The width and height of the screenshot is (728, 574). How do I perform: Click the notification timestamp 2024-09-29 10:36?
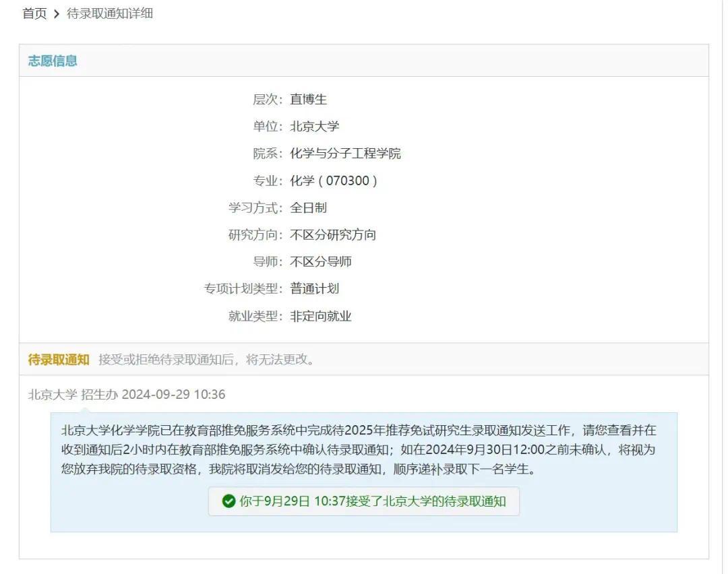(174, 394)
